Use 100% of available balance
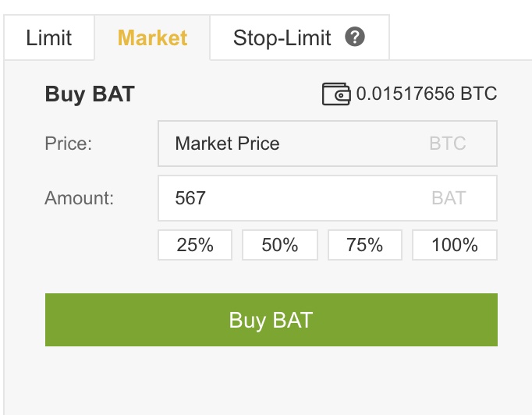The height and width of the screenshot is (415, 532). coord(454,245)
